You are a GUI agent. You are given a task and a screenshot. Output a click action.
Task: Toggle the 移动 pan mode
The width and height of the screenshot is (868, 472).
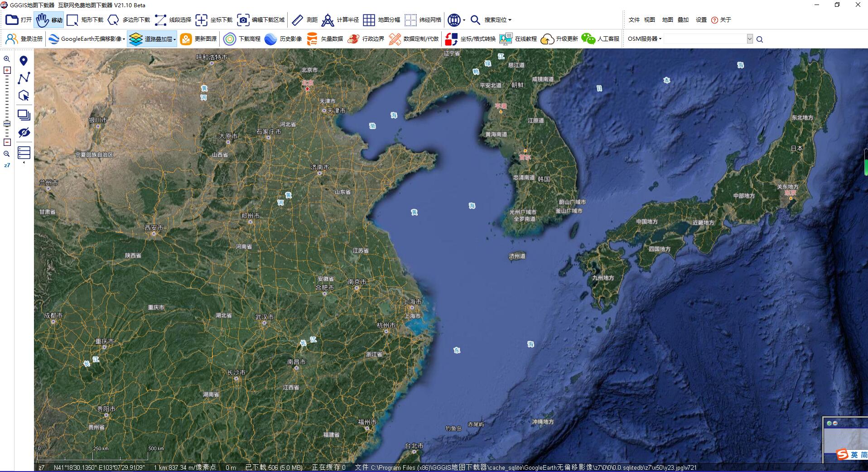48,20
